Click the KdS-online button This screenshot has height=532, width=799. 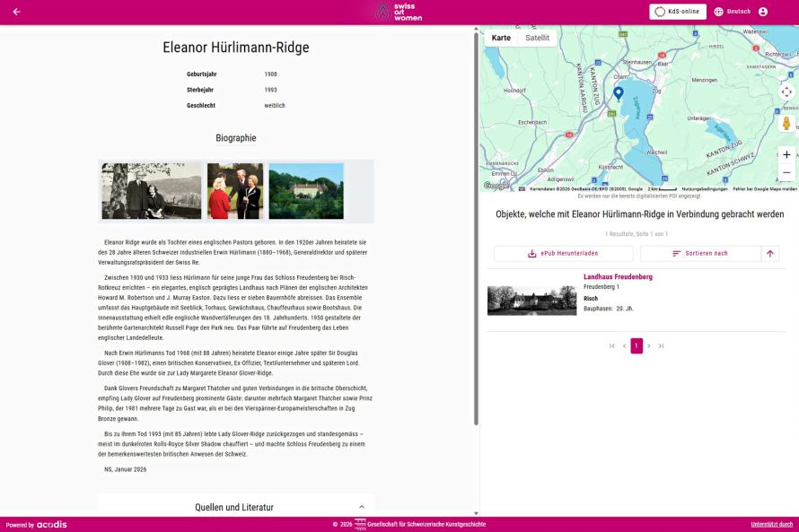[678, 12]
